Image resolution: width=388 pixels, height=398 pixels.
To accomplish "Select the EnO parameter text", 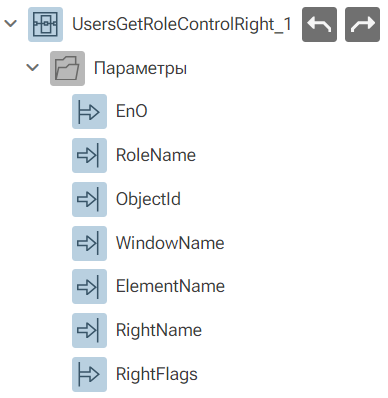I will pos(132,111).
